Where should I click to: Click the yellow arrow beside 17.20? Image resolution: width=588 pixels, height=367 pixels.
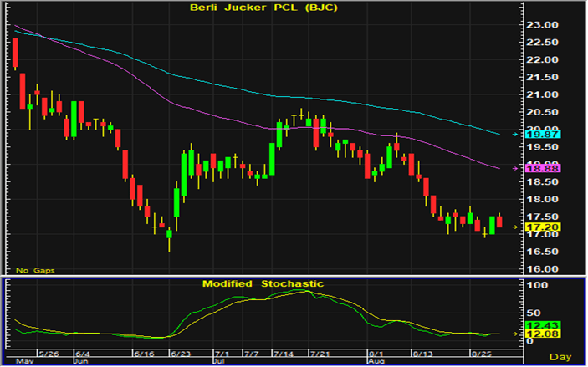(x=513, y=227)
